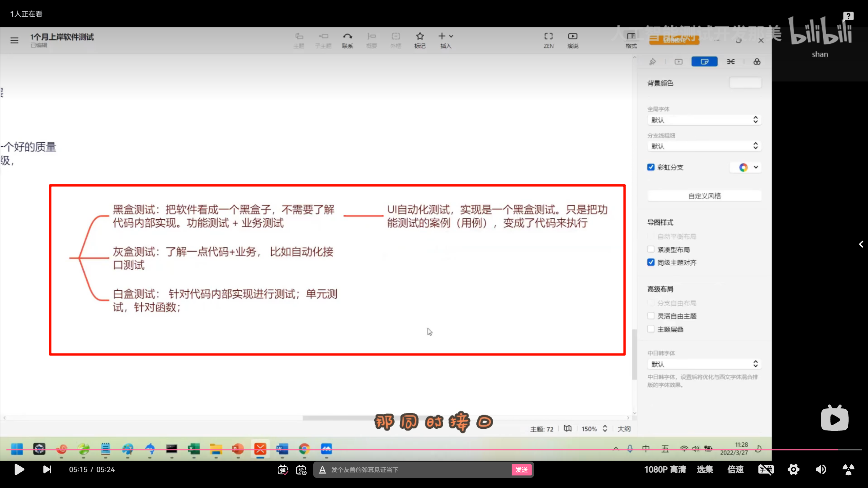Open the 1080P 高清 quality menu
The width and height of the screenshot is (868, 488).
665,469
